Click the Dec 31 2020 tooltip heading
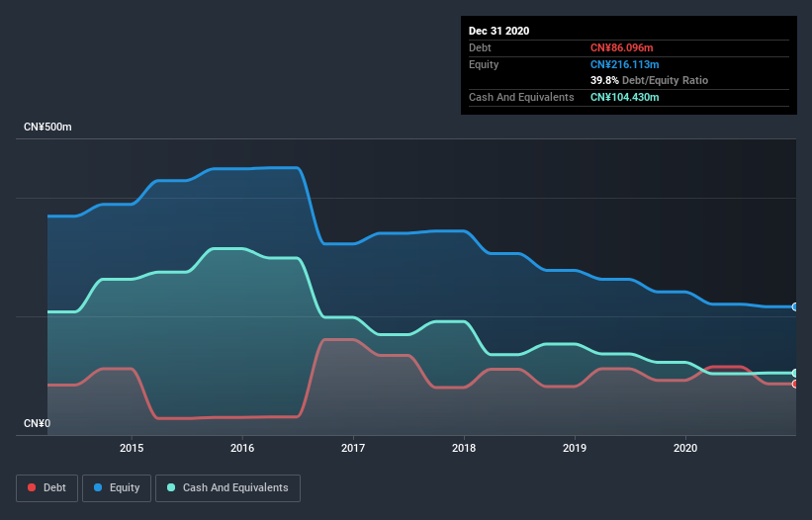This screenshot has height=520, width=812. pos(498,31)
